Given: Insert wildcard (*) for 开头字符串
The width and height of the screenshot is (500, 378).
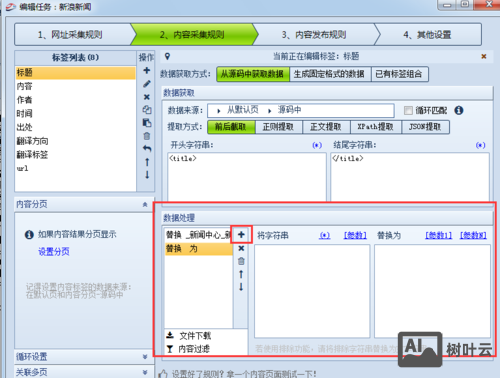Looking at the screenshot, I should [317, 145].
